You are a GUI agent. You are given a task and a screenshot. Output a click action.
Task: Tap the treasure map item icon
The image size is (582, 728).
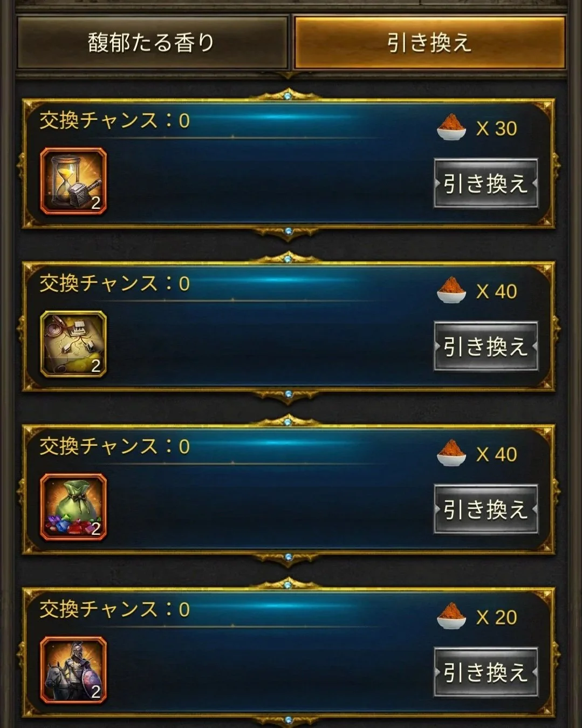click(73, 344)
